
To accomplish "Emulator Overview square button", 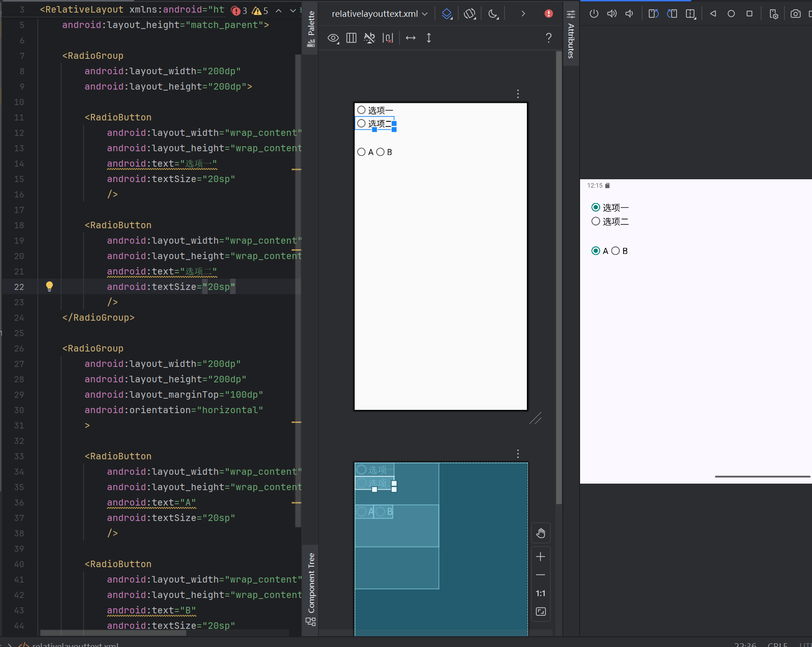I will pyautogui.click(x=749, y=14).
